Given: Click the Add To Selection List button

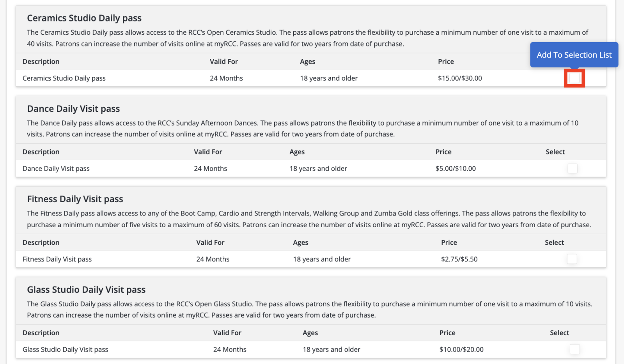Looking at the screenshot, I should pos(574,55).
